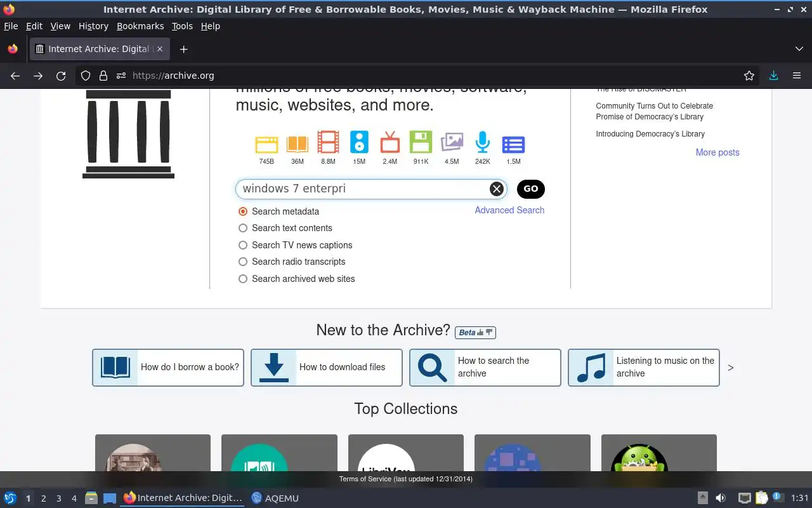Image resolution: width=812 pixels, height=508 pixels.
Task: Open the Concerts microphone icon (242K)
Action: point(483,142)
